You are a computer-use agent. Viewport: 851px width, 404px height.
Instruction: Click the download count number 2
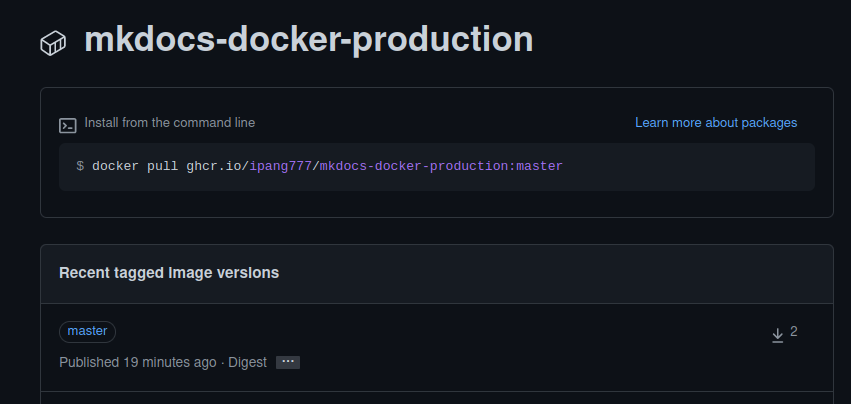click(x=794, y=332)
